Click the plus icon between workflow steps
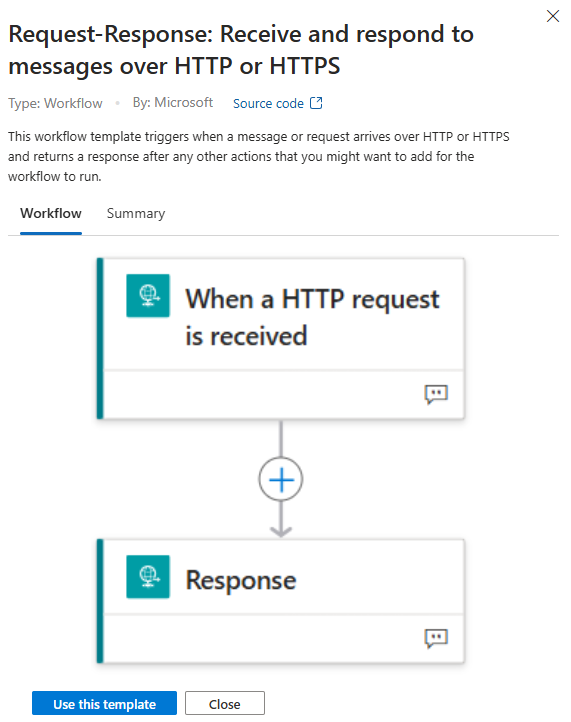Image resolution: width=571 pixels, height=722 pixels. [281, 479]
